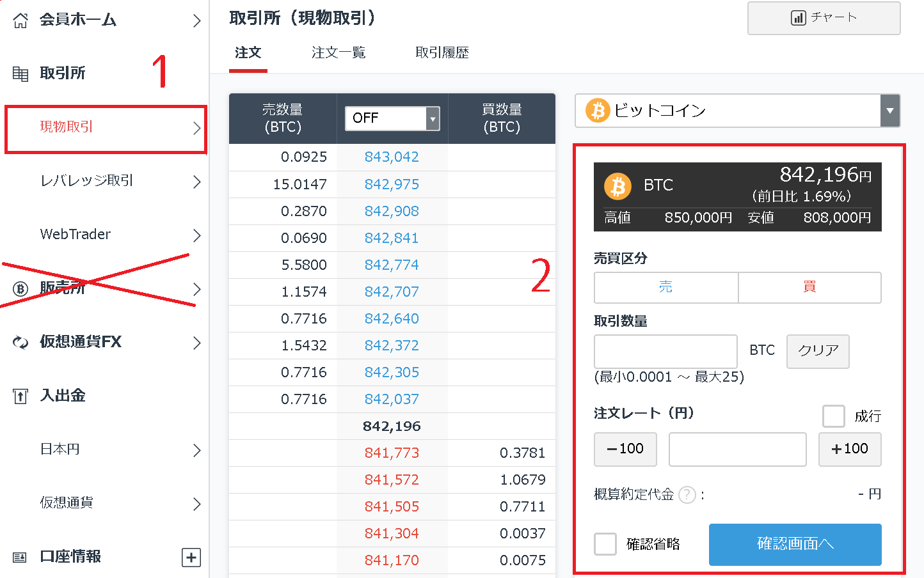Viewport: 924px width, 578px height.
Task: Click the 15.0147 sell quantity
Action: coord(300,185)
